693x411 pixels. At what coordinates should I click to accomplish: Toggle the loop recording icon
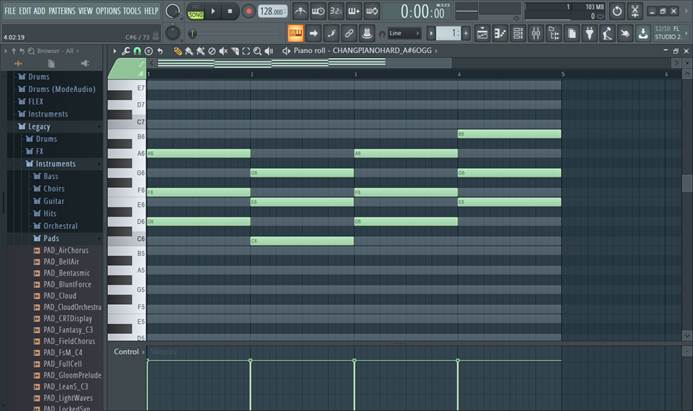click(372, 11)
